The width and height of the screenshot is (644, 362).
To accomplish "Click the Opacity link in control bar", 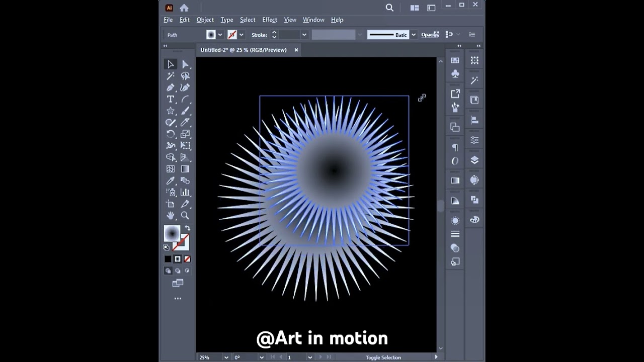I will pos(430,35).
